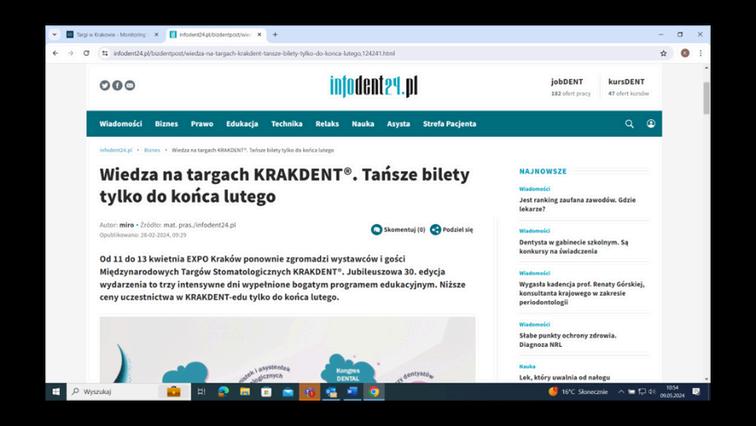
Task: Open the Prawo menu item
Action: [202, 124]
